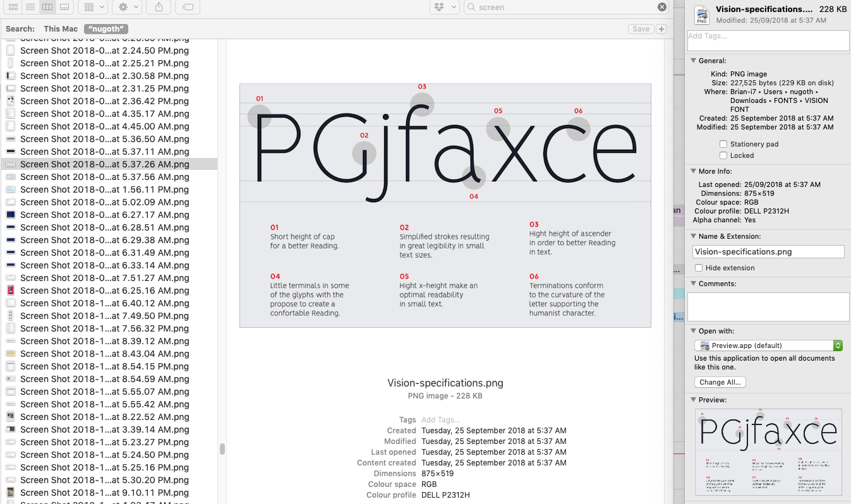851x504 pixels.
Task: Switch to List view in the toolbar
Action: pyautogui.click(x=30, y=7)
